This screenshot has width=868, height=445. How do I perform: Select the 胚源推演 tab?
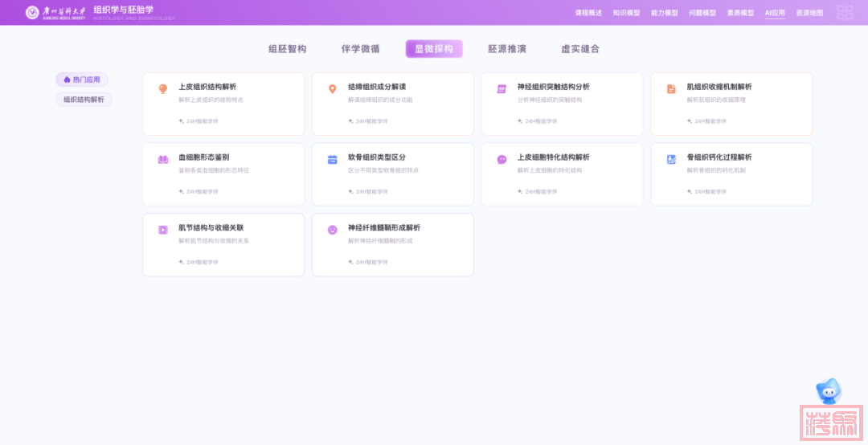click(x=507, y=49)
